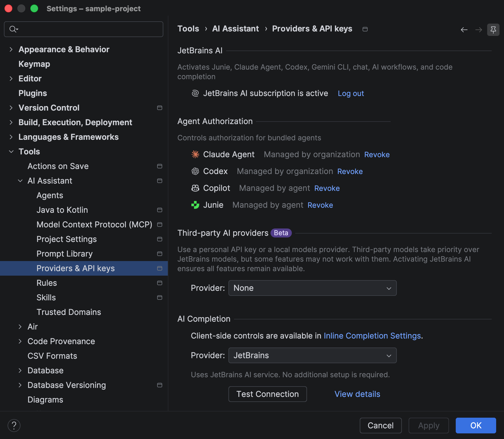504x439 pixels.
Task: Revoke Claude Agent authorization
Action: tap(377, 155)
